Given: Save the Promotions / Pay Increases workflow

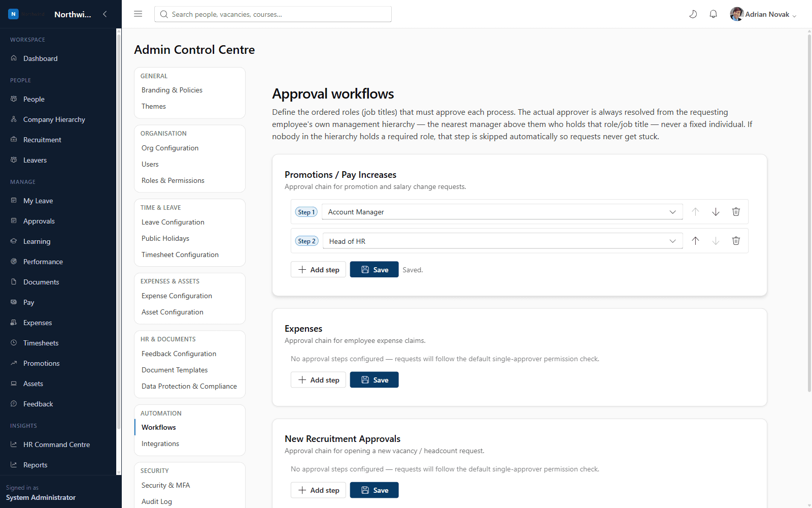Looking at the screenshot, I should point(374,270).
